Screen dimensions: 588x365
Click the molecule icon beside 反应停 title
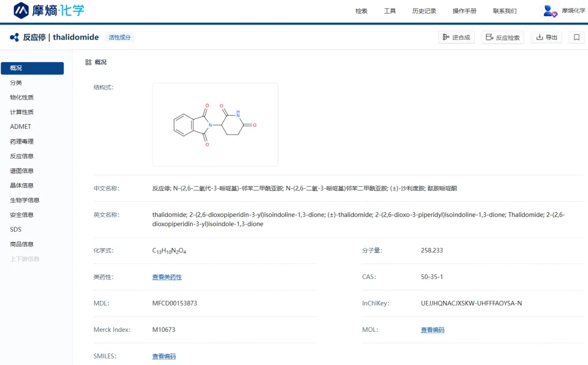point(15,38)
